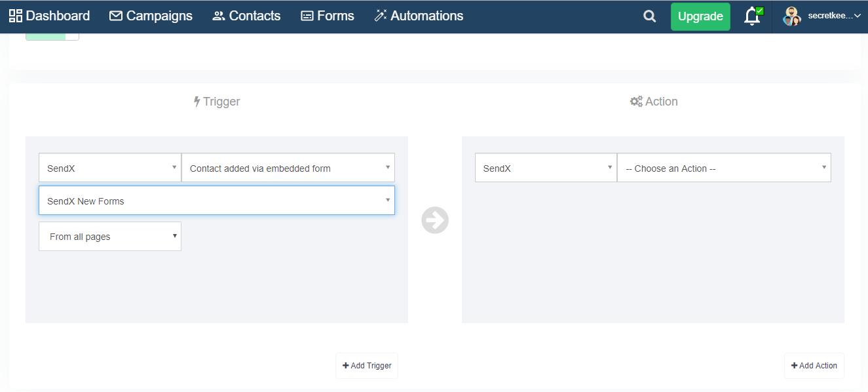Open the 'From all pages' dropdown
The height and width of the screenshot is (392, 868).
tap(110, 237)
